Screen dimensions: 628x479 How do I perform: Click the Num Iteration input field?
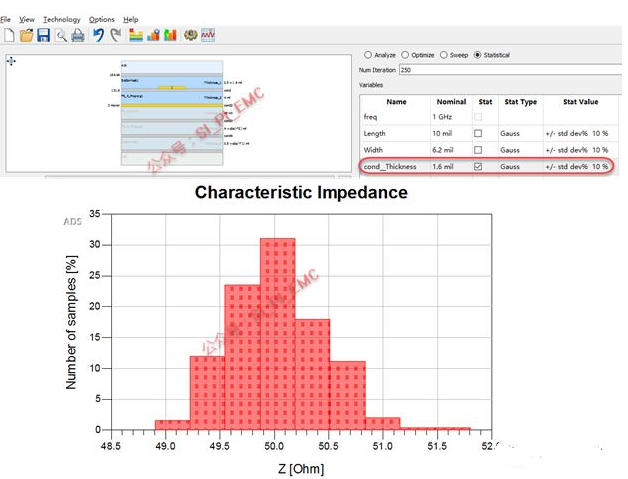511,70
